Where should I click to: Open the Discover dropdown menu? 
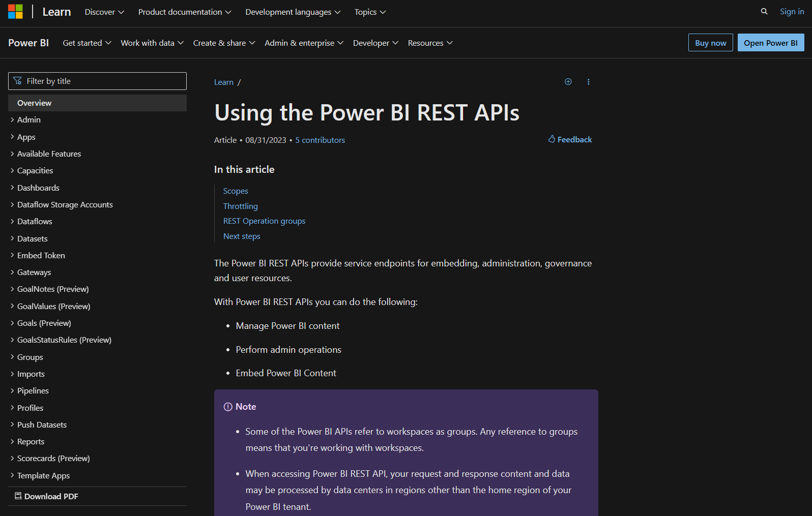(104, 12)
